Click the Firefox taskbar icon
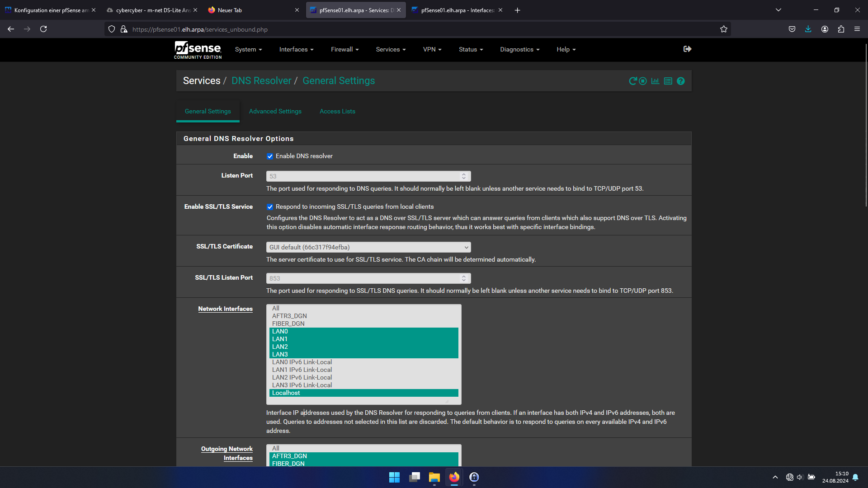The width and height of the screenshot is (868, 488). (x=454, y=477)
